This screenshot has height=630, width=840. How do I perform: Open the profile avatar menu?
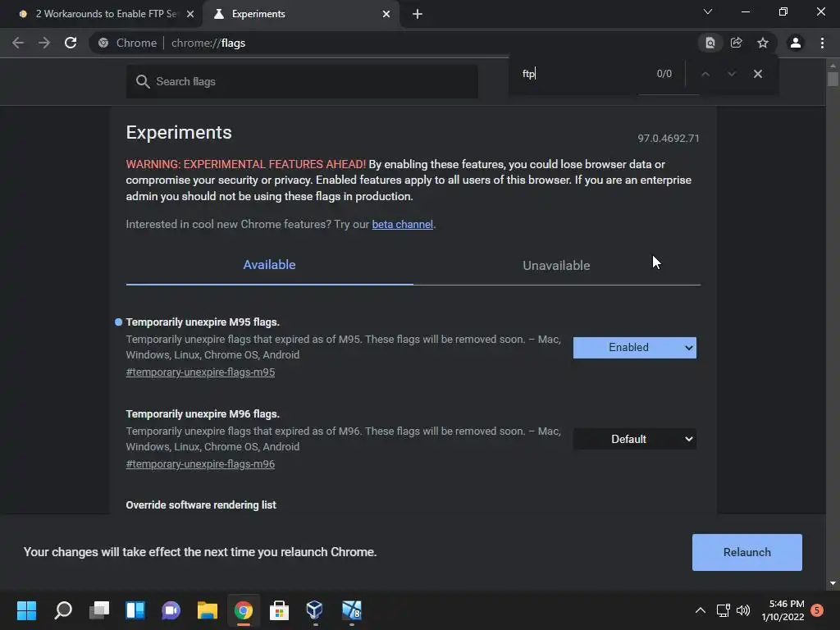click(796, 43)
